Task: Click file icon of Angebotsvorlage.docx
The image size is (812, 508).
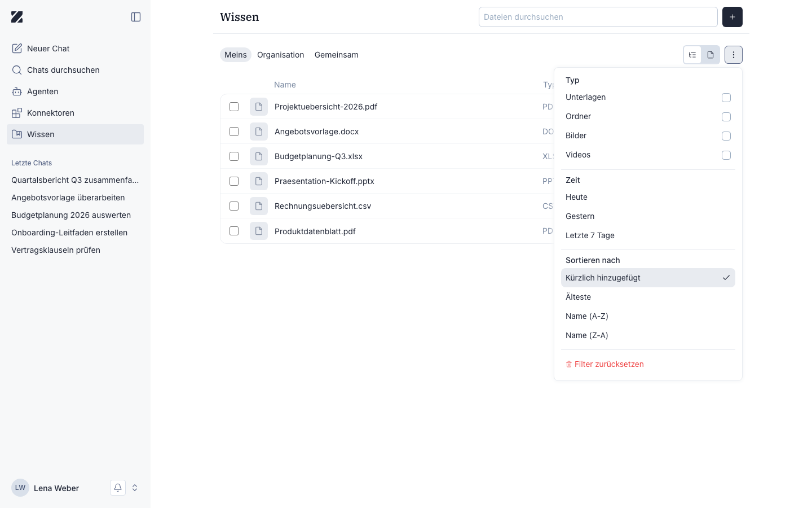Action: coord(259,132)
